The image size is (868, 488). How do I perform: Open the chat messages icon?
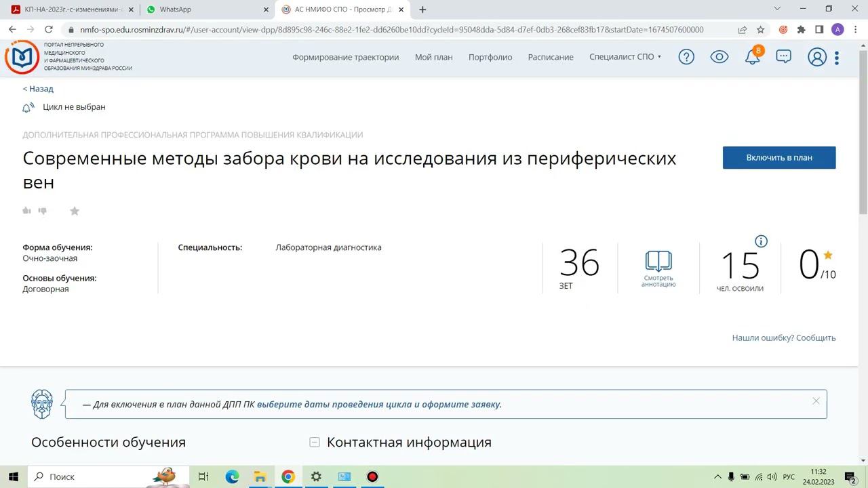pyautogui.click(x=784, y=57)
